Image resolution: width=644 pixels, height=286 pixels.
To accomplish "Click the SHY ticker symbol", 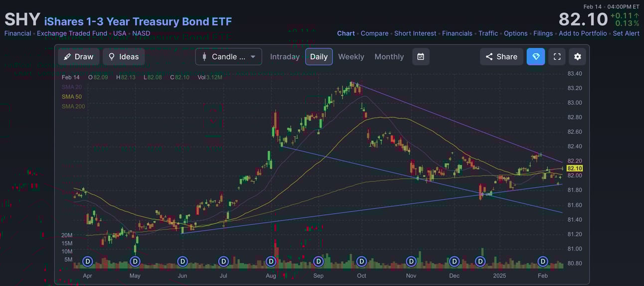I will 22,19.
